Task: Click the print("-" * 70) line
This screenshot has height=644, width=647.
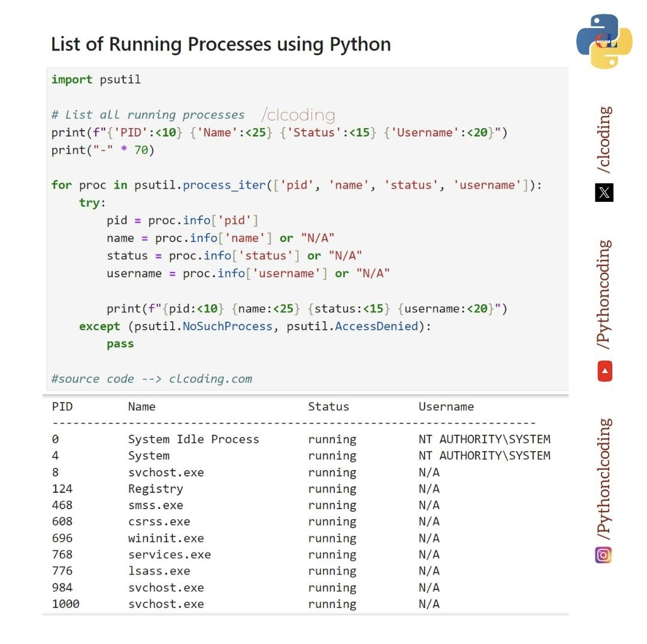Action: pyautogui.click(x=103, y=150)
